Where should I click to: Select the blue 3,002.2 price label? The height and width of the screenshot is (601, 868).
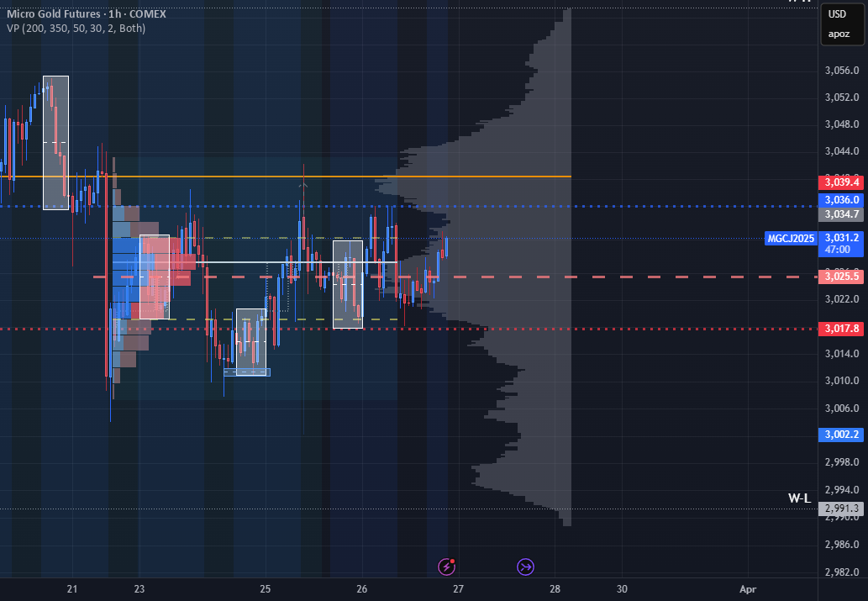(x=841, y=435)
